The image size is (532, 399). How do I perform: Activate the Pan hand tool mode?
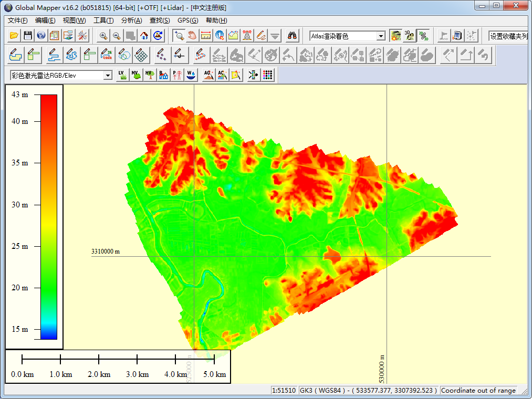192,35
